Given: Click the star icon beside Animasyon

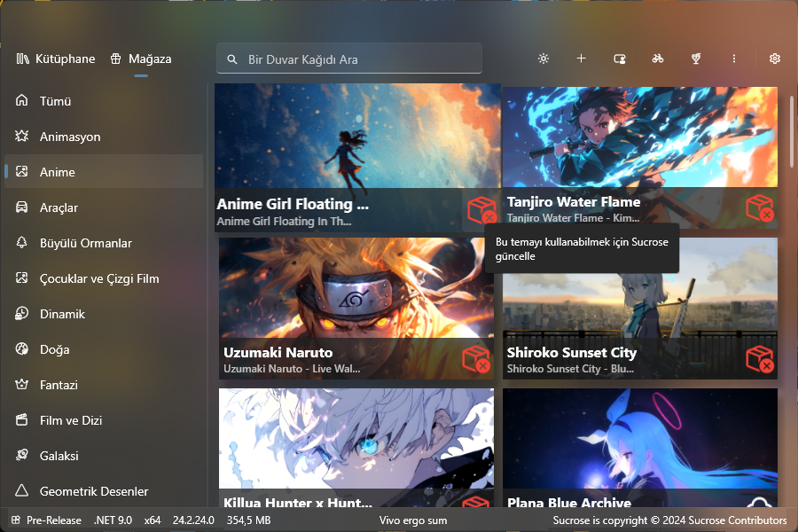Looking at the screenshot, I should (22, 136).
